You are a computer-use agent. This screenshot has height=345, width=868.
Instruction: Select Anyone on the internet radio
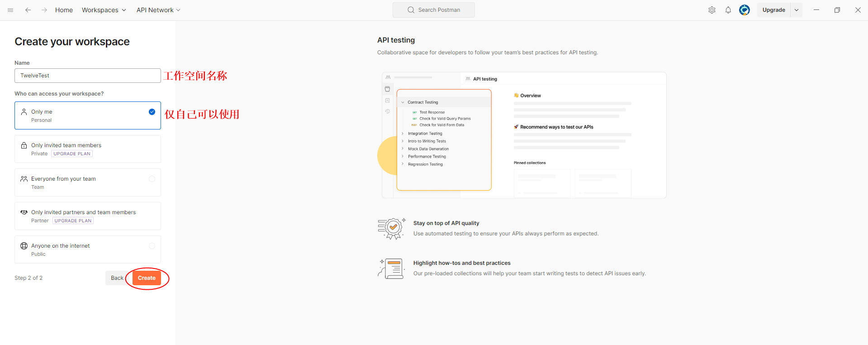pyautogui.click(x=152, y=246)
